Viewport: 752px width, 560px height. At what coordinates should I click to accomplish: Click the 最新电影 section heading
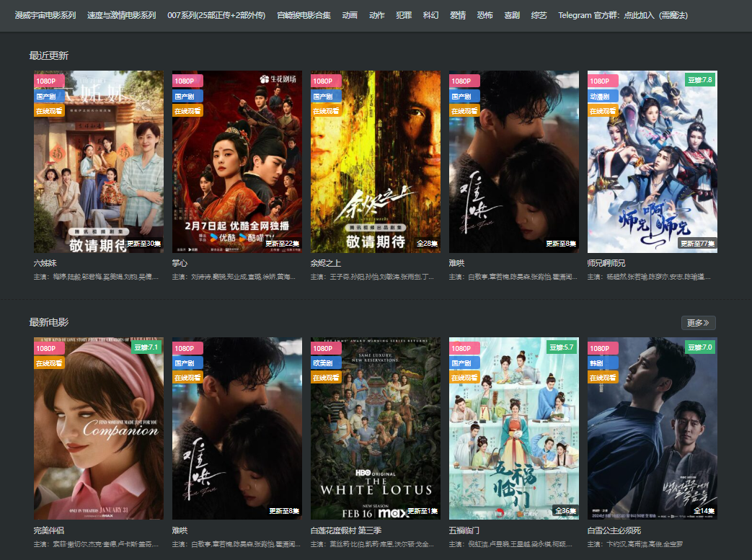49,322
